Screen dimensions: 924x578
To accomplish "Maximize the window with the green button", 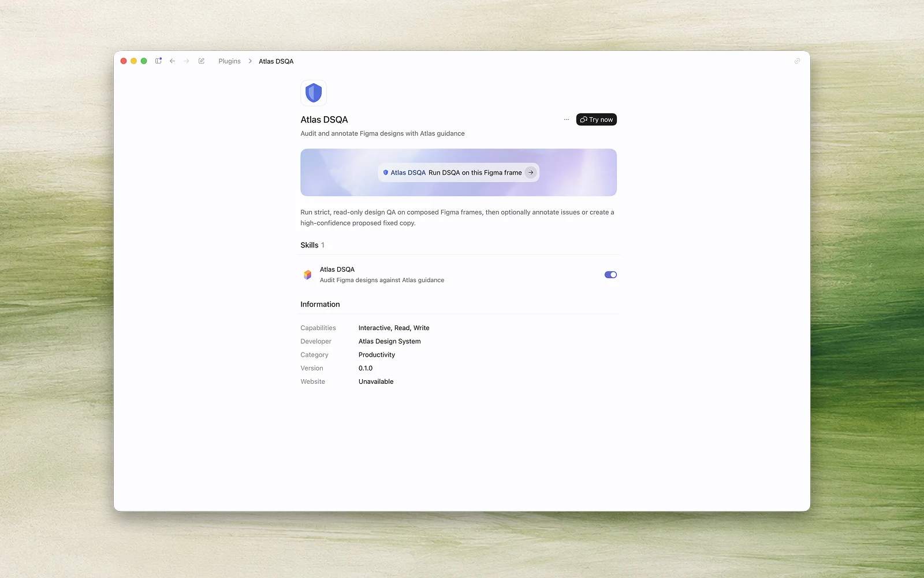I will click(x=144, y=61).
